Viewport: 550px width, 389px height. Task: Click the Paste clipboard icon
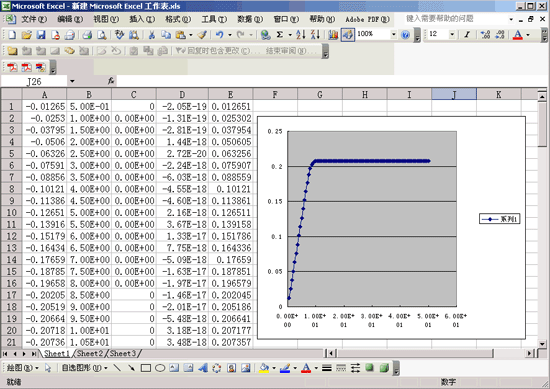[x=180, y=35]
